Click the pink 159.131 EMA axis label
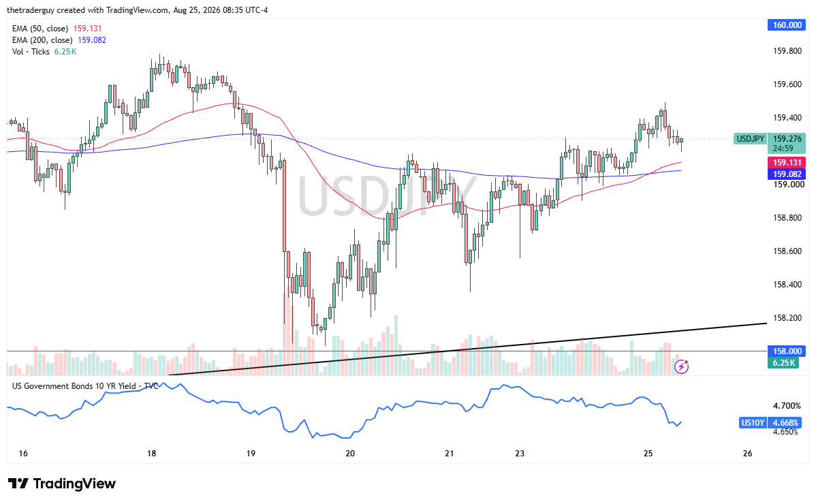This screenshot has width=816, height=504. click(787, 163)
